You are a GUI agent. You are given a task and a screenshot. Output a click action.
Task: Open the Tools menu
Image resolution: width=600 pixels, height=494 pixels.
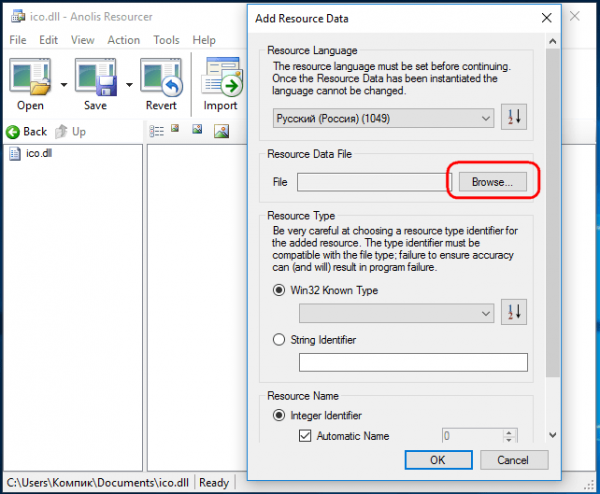point(166,40)
